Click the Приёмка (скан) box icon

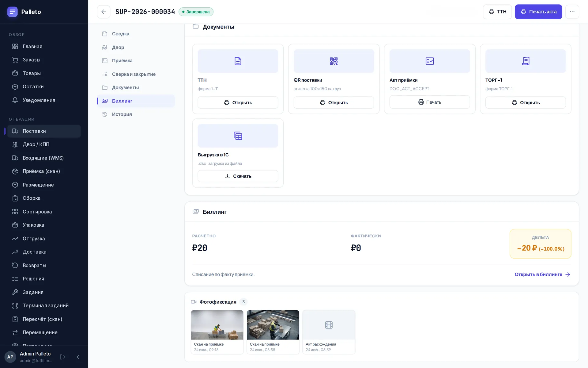15,171
